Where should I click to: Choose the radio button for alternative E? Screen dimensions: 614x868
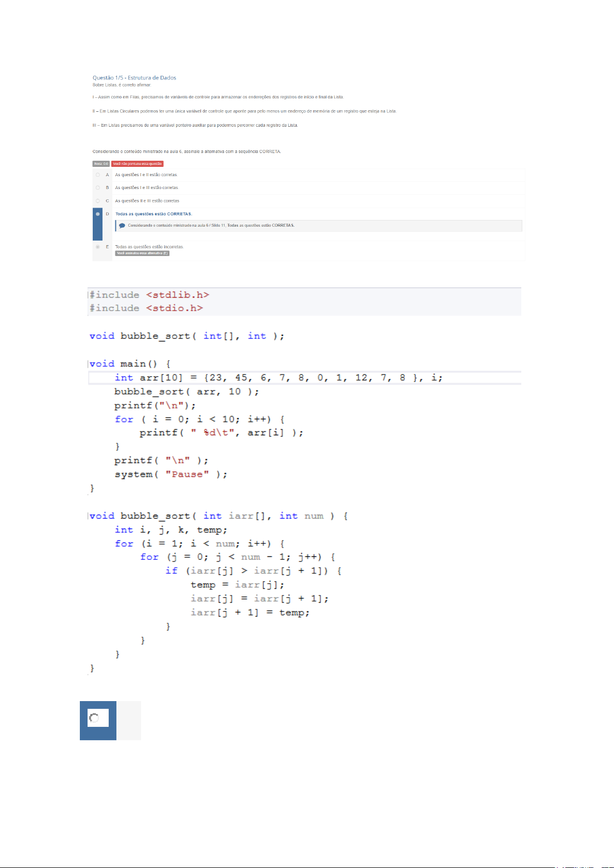coord(97,247)
